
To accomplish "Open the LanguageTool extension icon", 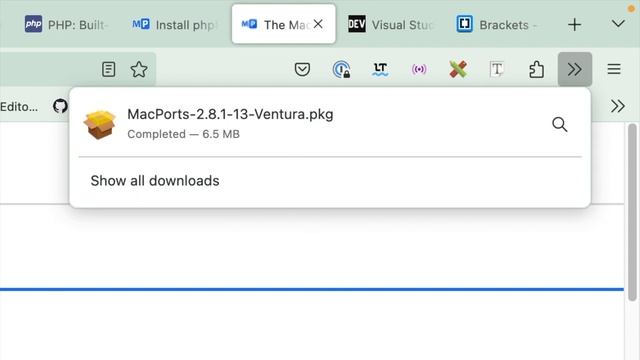I will (x=380, y=69).
